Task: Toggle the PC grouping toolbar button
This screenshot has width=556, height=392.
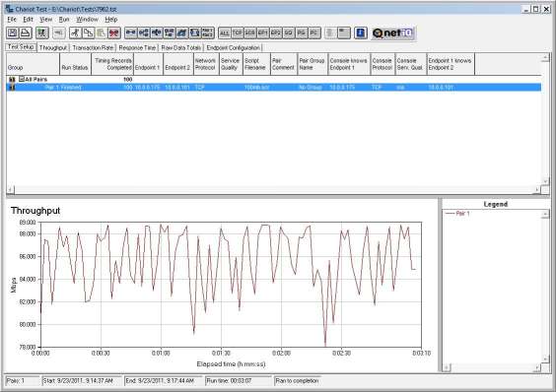Action: coord(313,33)
